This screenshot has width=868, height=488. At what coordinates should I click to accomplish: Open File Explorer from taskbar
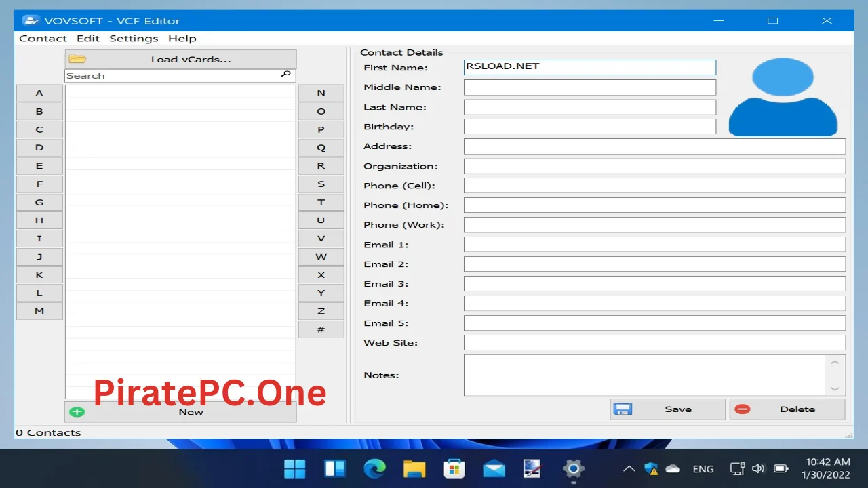click(x=414, y=468)
